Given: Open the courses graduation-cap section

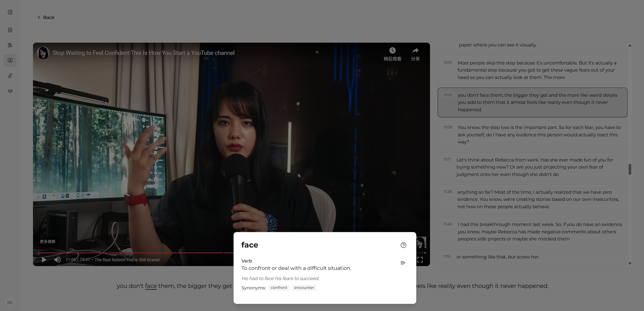Looking at the screenshot, I should tap(10, 91).
